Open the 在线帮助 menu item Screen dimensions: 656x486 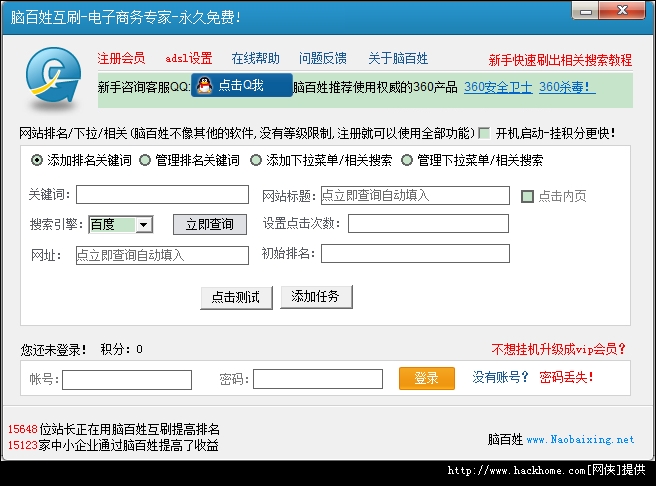255,58
